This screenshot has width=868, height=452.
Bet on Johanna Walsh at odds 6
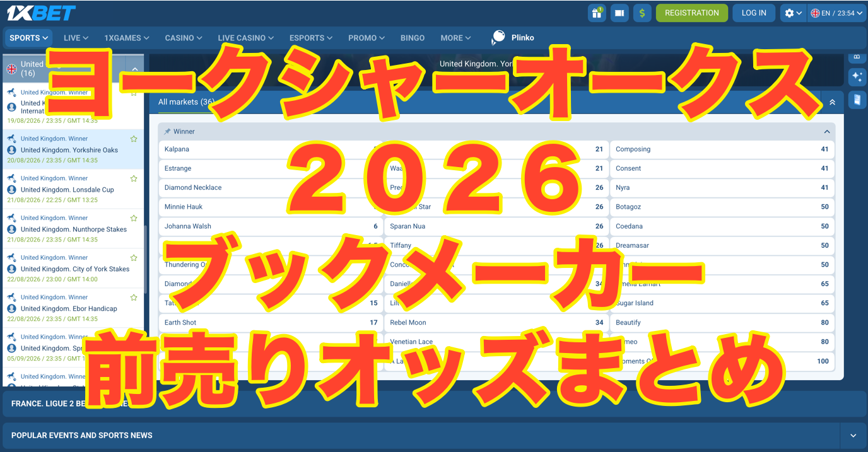[x=271, y=226]
